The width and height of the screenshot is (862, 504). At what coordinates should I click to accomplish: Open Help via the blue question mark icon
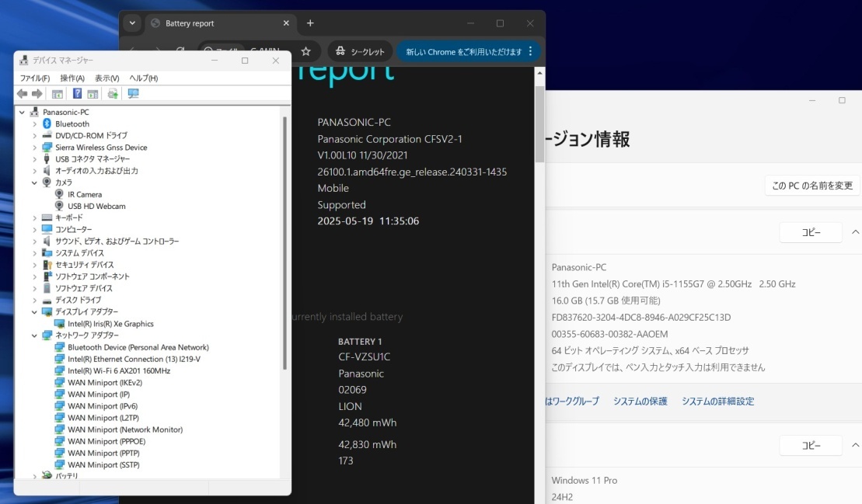tap(78, 94)
